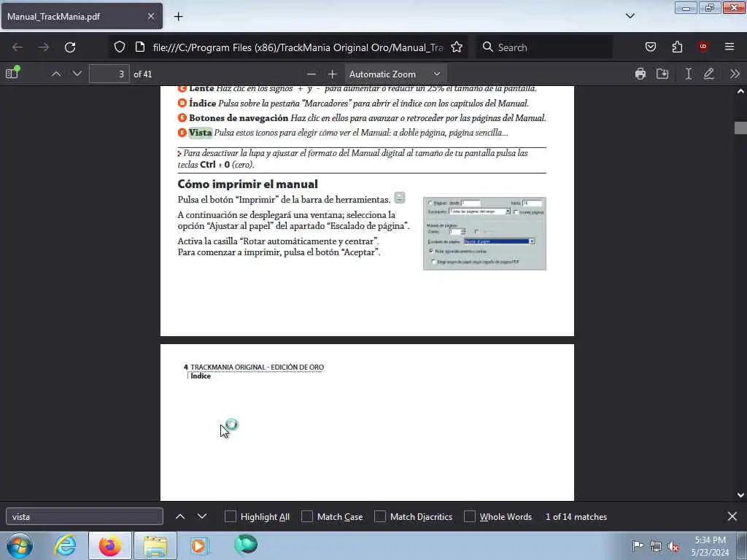Click the heading Cómo imprimir el manual
This screenshot has width=747, height=560.
248,184
